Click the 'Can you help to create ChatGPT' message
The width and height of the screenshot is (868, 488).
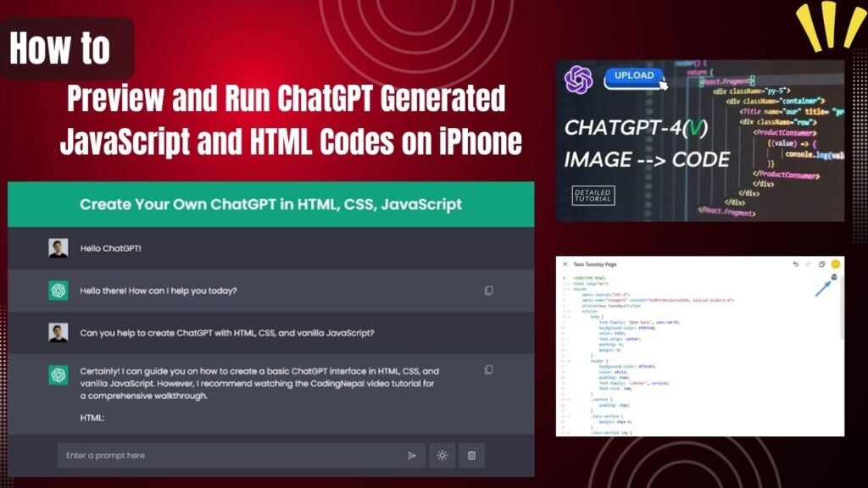click(x=227, y=333)
